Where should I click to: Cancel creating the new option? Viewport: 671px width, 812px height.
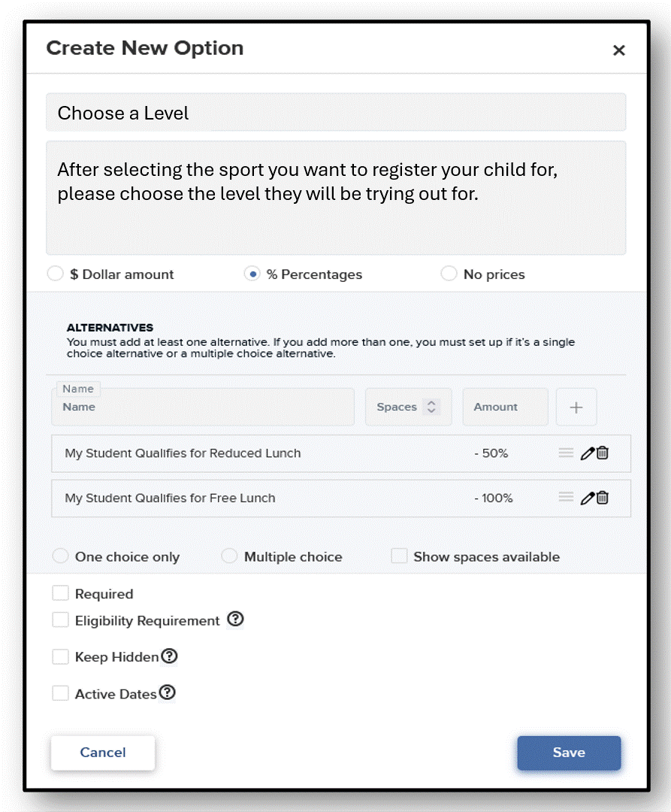(x=103, y=753)
